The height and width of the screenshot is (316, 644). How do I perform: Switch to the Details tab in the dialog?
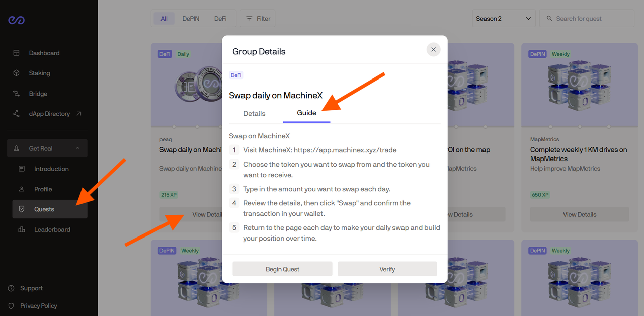[254, 113]
